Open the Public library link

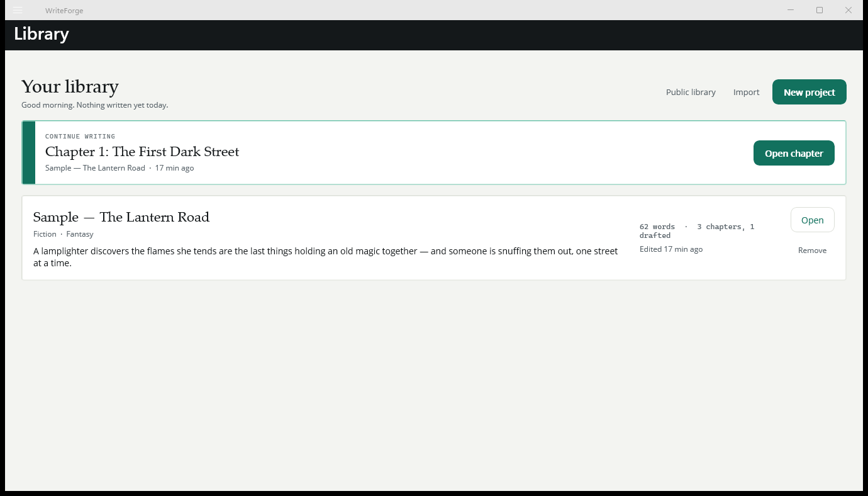point(691,92)
